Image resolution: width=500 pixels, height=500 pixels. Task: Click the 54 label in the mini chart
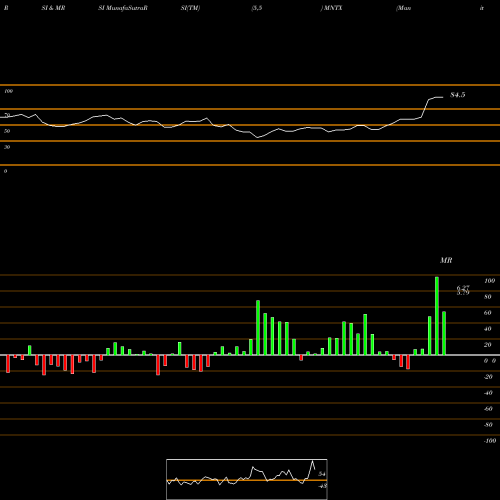coord(322,474)
